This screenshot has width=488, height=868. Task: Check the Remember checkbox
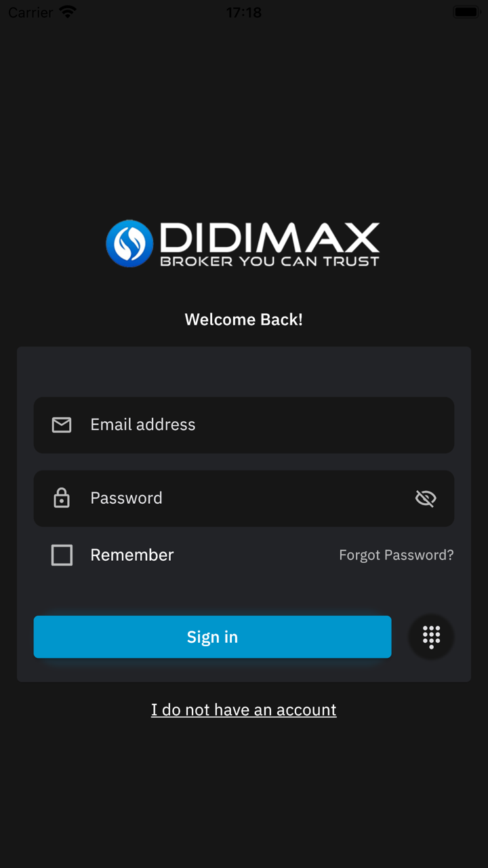(x=62, y=555)
